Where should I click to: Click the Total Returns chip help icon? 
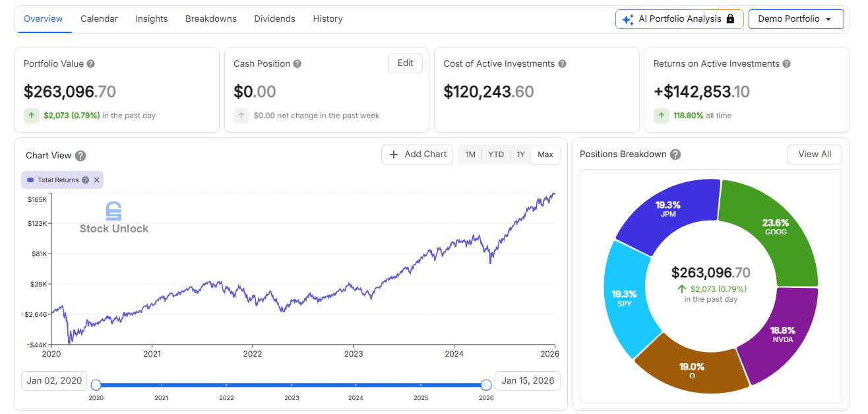(86, 180)
